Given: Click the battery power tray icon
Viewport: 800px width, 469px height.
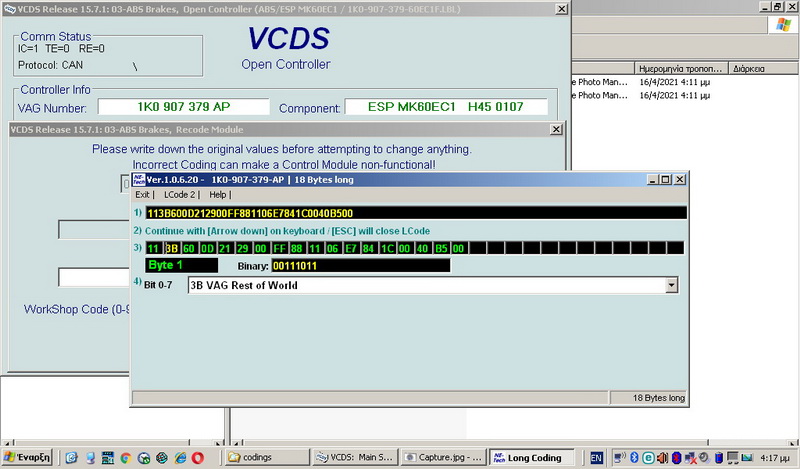Looking at the screenshot, I should pos(718,458).
